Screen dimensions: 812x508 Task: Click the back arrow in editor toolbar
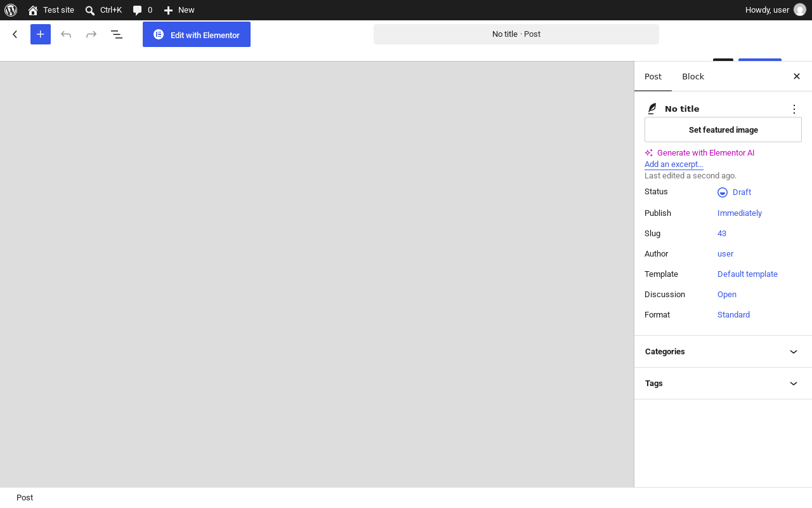(x=15, y=34)
